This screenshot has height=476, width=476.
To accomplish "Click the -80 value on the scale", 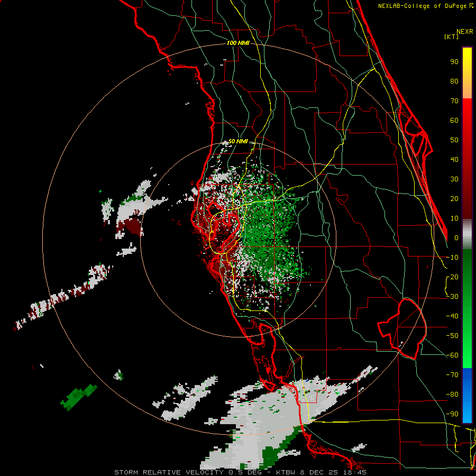I will pyautogui.click(x=452, y=395).
